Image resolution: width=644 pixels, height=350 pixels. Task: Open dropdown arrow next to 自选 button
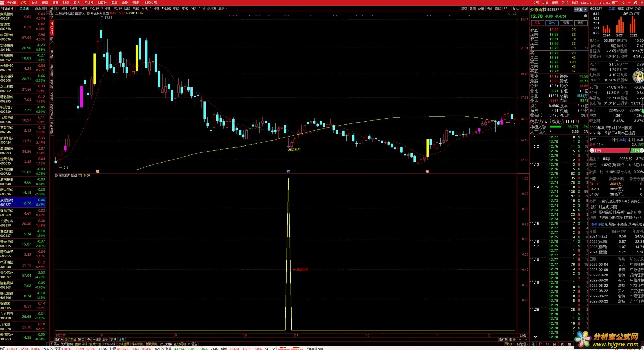pos(586,10)
